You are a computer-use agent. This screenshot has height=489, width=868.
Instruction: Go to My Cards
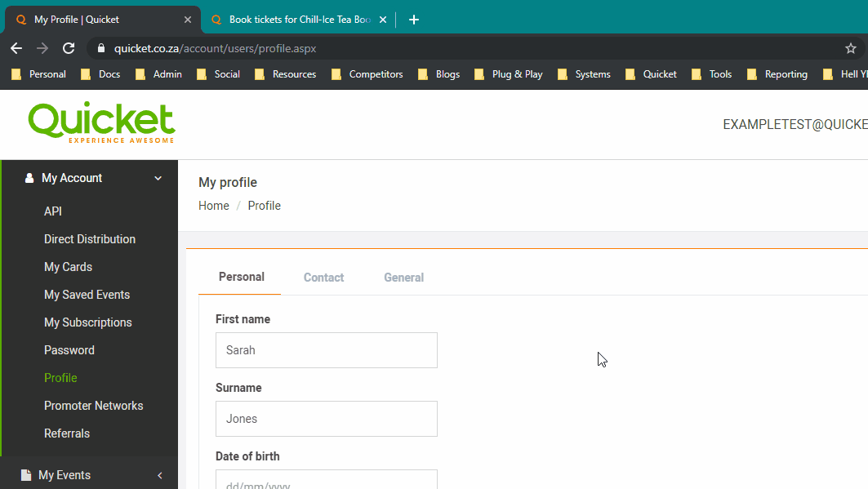[68, 267]
